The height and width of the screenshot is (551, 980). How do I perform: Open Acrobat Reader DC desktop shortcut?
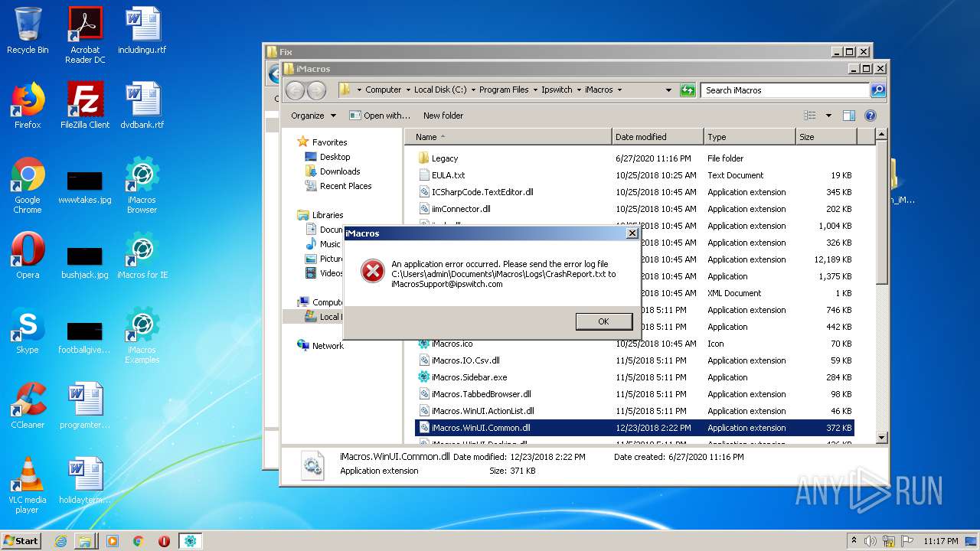(x=85, y=35)
